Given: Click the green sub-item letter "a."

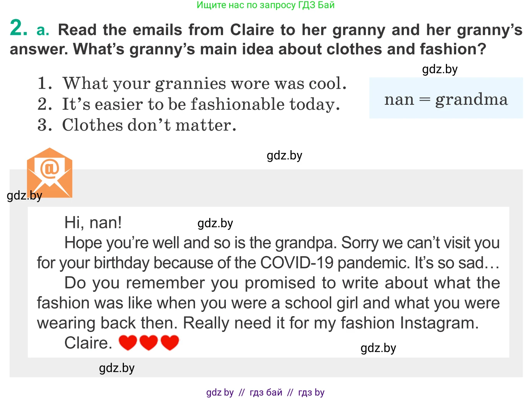Looking at the screenshot, I should click(x=43, y=30).
